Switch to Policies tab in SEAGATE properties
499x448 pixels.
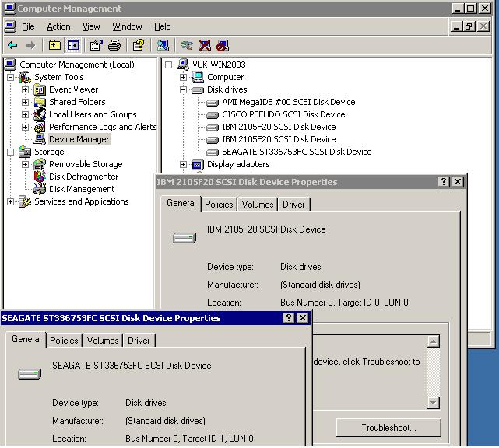click(x=64, y=341)
